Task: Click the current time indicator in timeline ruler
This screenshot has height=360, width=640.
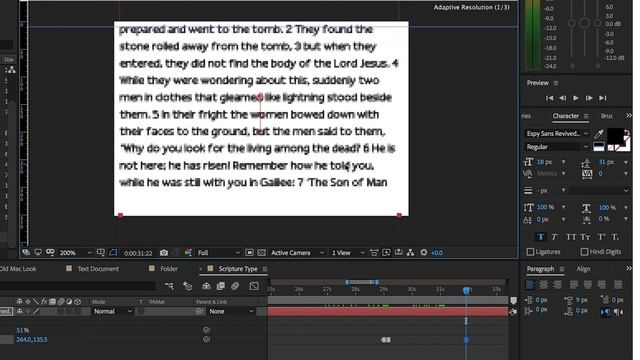Action: 467,290
